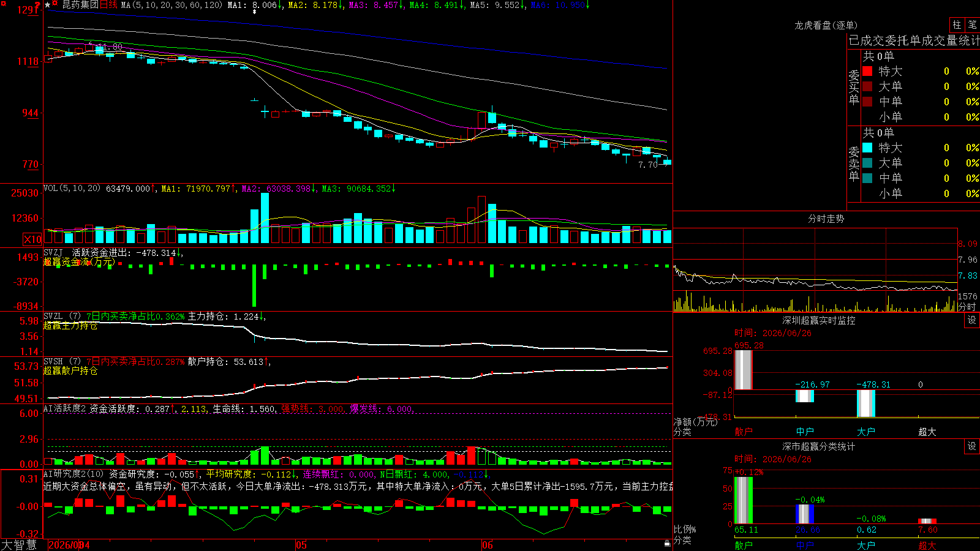Click the 8.09 price on 分时走势 axis
The width and height of the screenshot is (980, 551).
pyautogui.click(x=968, y=244)
